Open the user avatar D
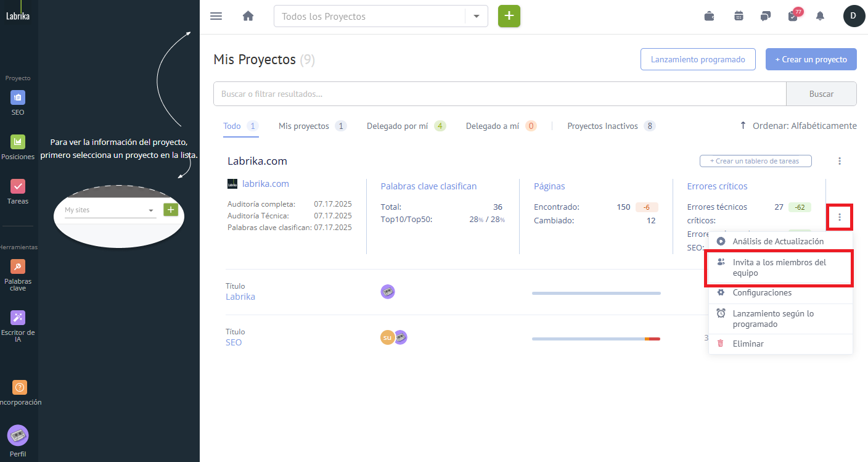868x462 pixels. pyautogui.click(x=854, y=16)
